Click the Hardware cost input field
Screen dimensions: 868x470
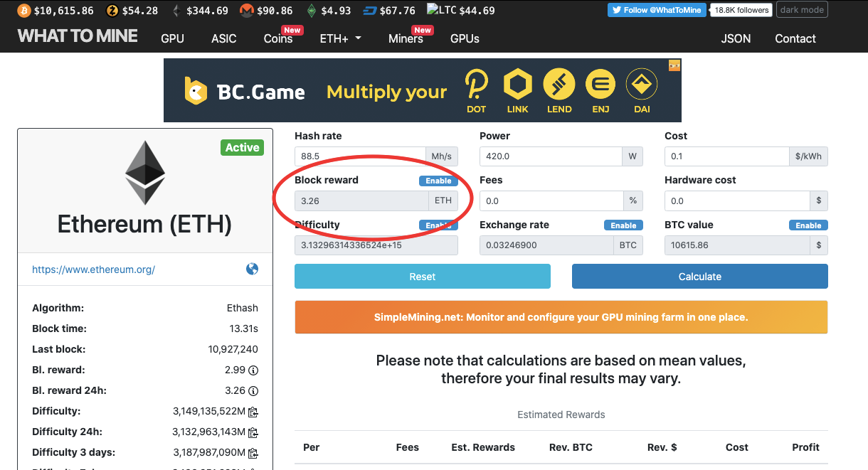point(737,201)
